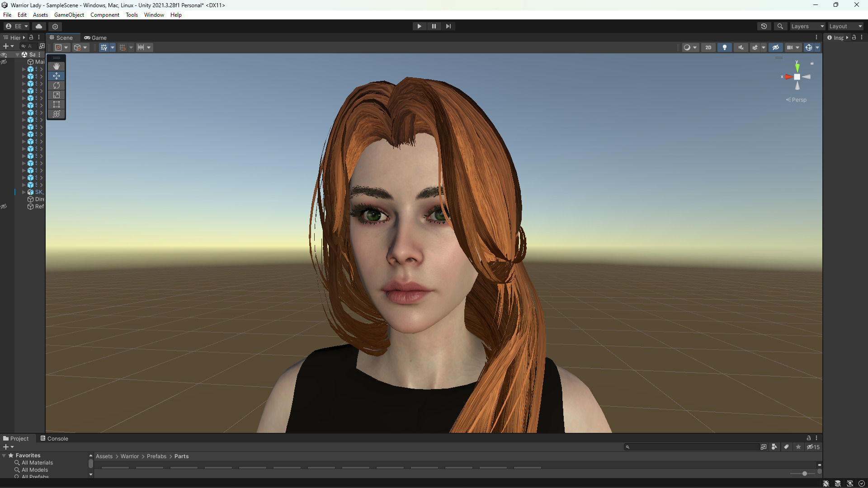Screen dimensions: 868x488
Task: Open the SampleScene row kebab menu
Action: (39, 54)
